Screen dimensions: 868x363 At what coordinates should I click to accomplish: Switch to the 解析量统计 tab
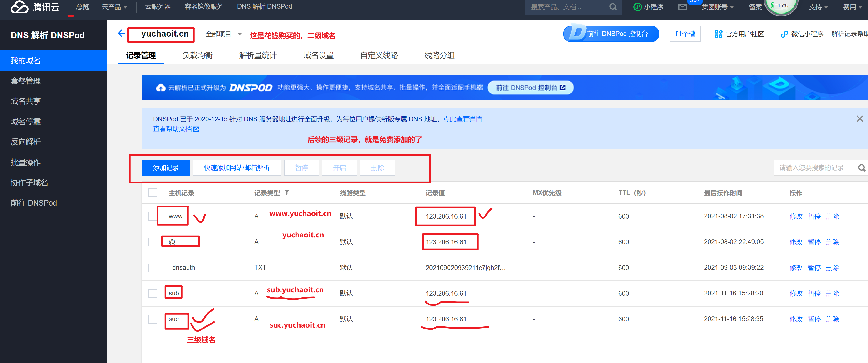258,55
